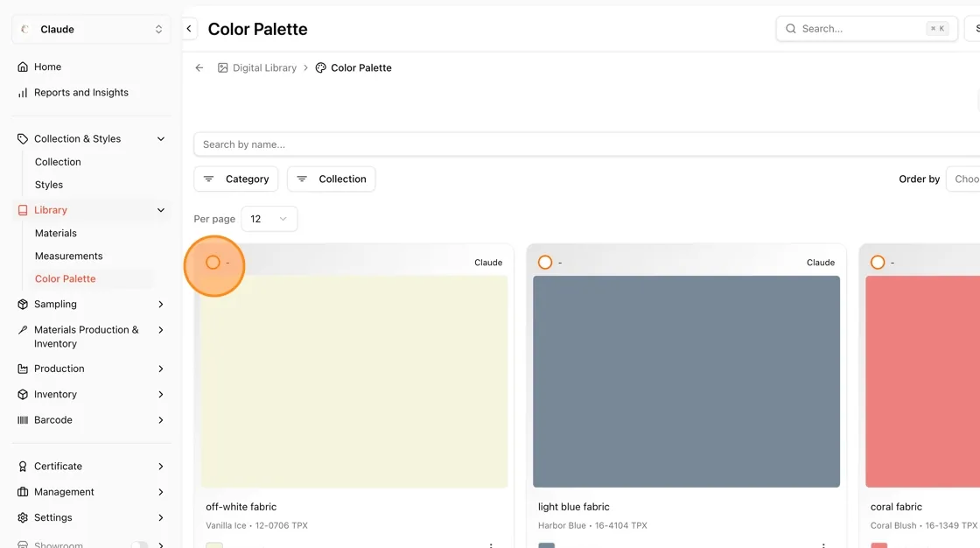Viewport: 980px width, 548px height.
Task: Click the off-white color swatch
Action: [x=354, y=382]
